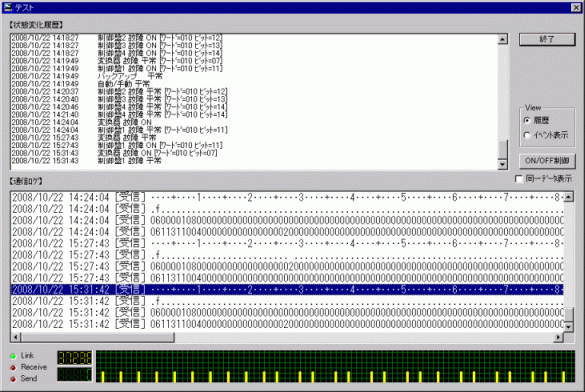Click the history list vertical scrollbar thumb
Screen dimensions: 585x392
pos(503,150)
